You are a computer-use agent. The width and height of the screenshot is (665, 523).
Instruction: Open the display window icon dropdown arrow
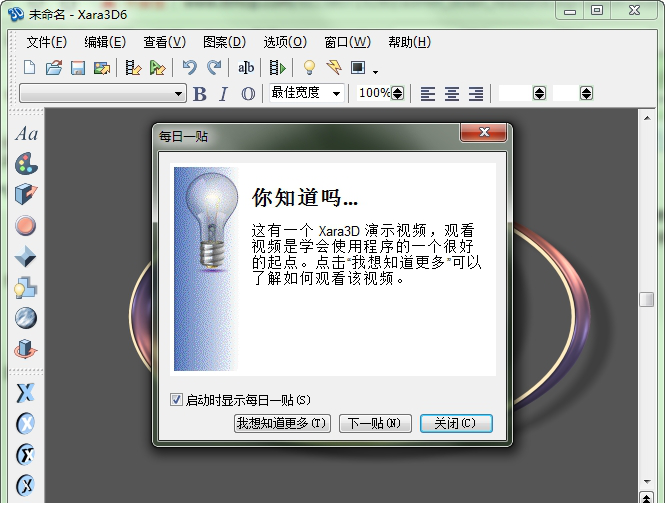point(375,72)
